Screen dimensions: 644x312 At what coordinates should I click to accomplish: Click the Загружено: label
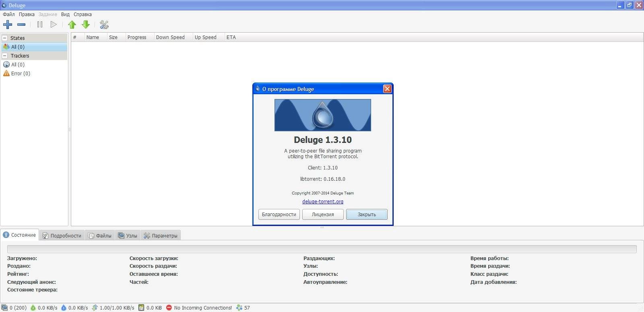(x=22, y=258)
